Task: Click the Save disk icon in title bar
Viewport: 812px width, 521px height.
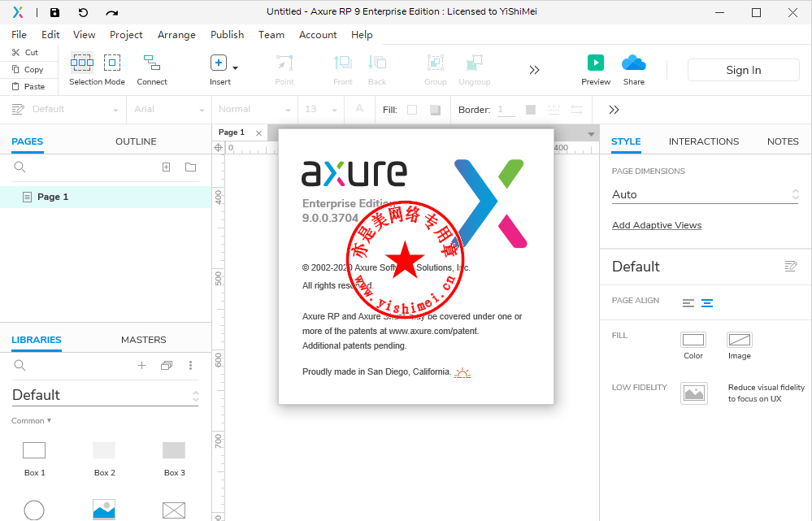Action: [x=54, y=12]
